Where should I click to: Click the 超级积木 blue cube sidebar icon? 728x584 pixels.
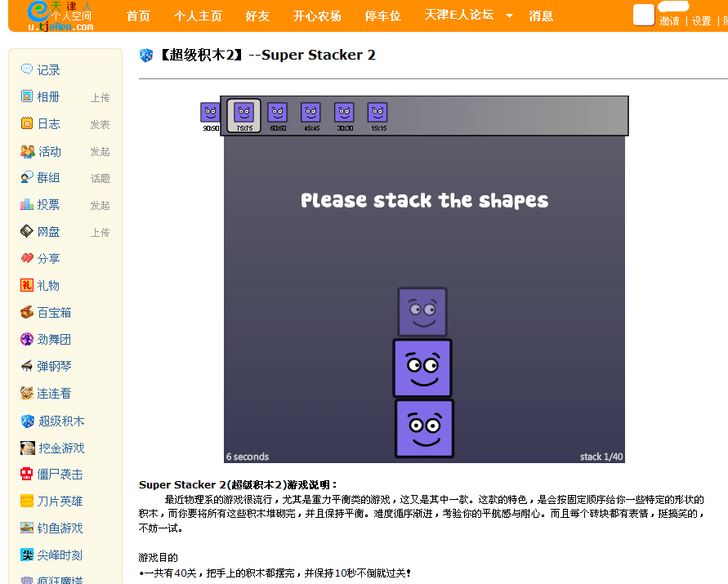[28, 421]
